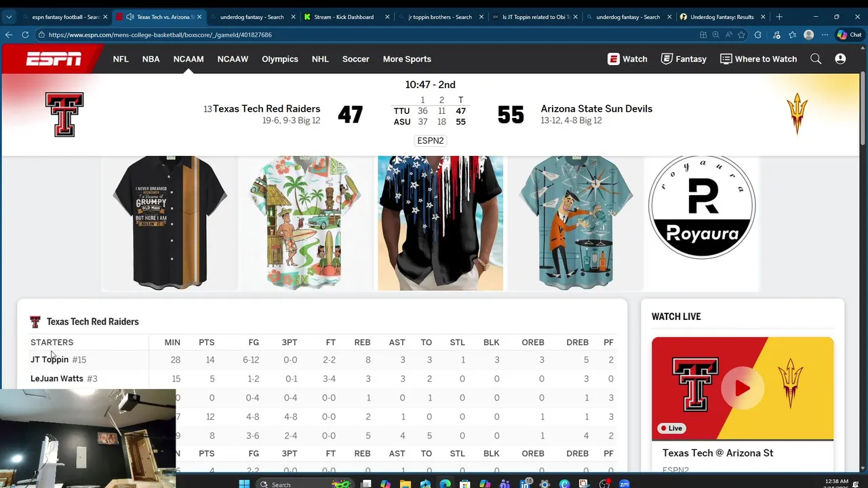Open the Copilot Chat button
Screen dimensions: 868x488
850,35
